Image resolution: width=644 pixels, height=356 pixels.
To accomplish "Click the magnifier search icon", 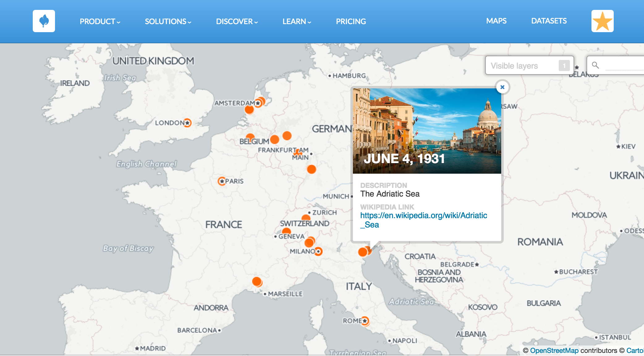I will tap(595, 65).
